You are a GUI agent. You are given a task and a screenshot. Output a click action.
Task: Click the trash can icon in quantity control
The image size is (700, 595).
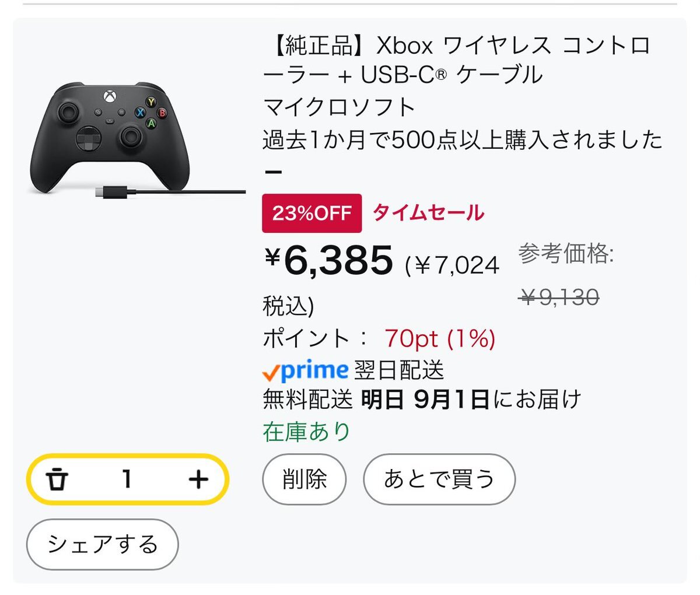point(57,480)
